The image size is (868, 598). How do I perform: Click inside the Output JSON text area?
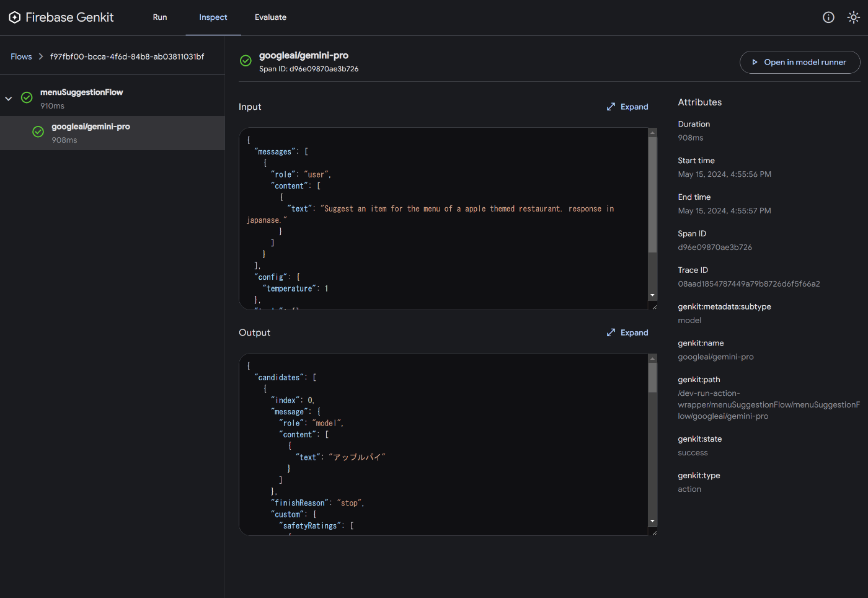(443, 444)
